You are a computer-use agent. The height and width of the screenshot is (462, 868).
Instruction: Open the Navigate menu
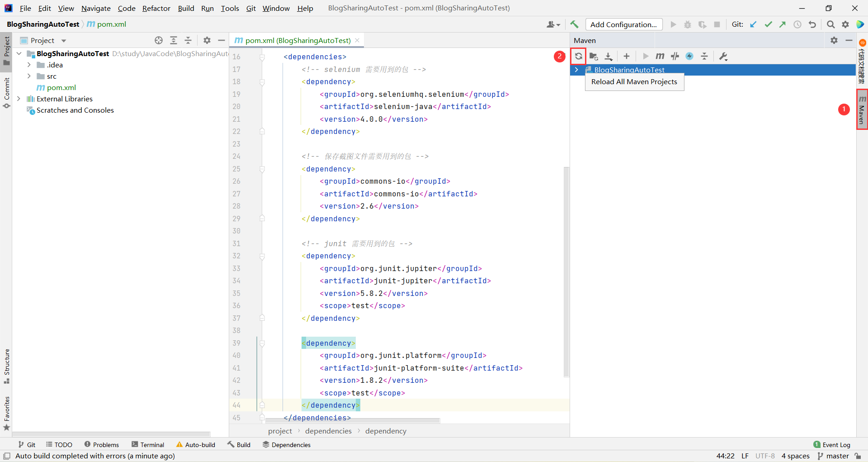(96, 8)
